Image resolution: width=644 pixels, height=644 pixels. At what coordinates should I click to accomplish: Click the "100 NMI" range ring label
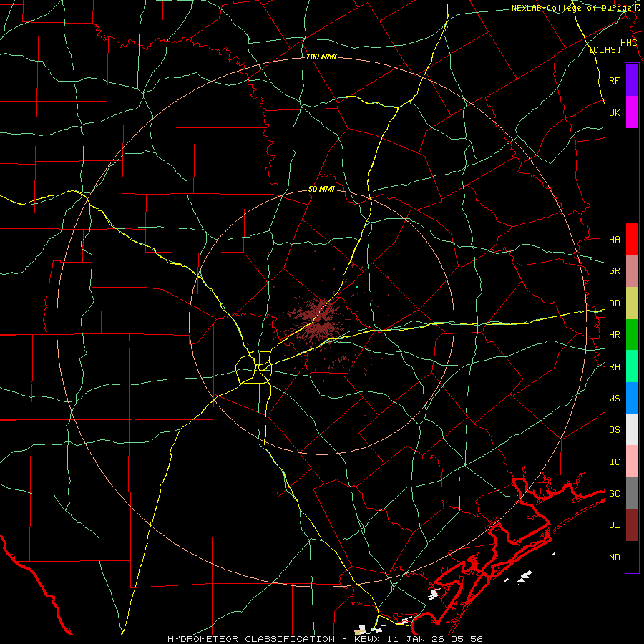pyautogui.click(x=321, y=57)
